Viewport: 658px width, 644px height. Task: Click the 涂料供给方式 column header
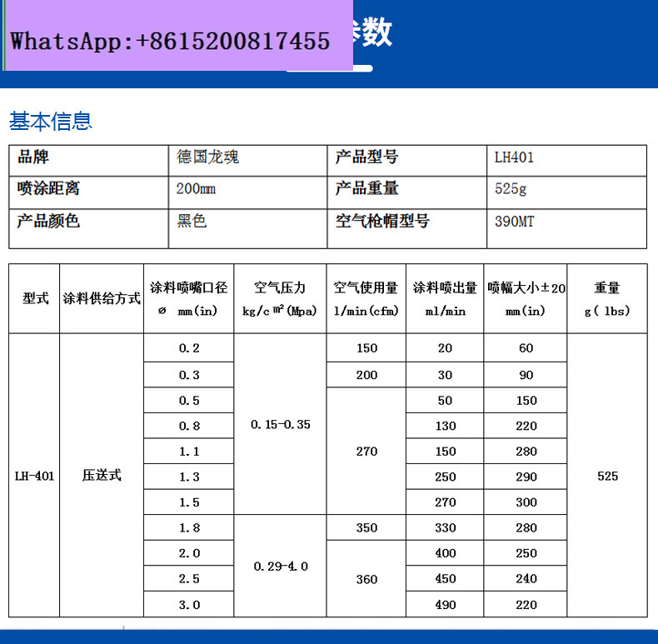click(102, 299)
